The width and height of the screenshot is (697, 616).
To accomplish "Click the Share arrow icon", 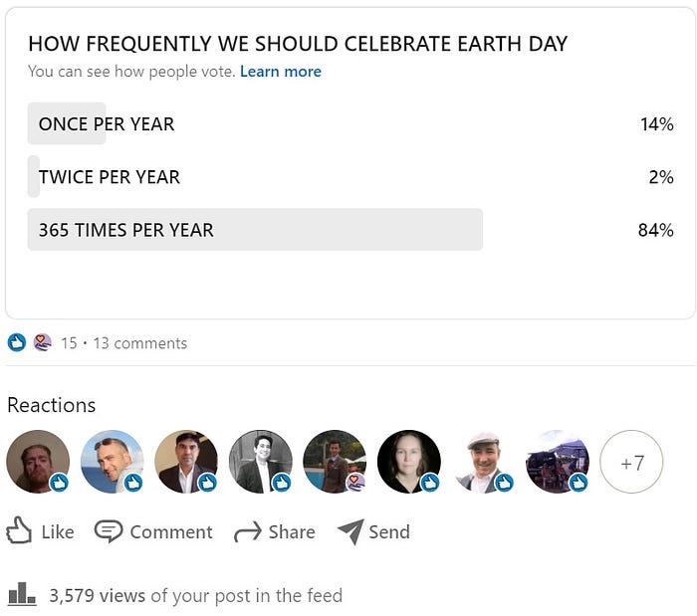I will tap(247, 532).
